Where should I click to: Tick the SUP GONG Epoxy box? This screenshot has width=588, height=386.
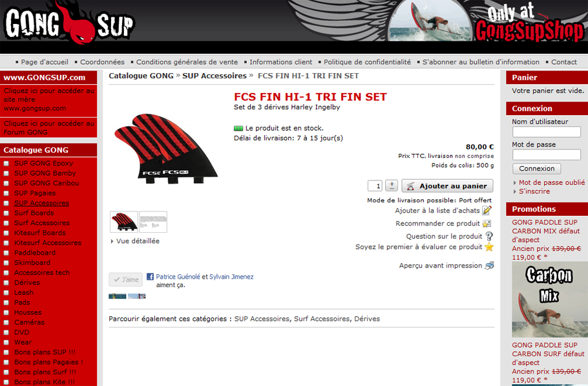pyautogui.click(x=6, y=164)
